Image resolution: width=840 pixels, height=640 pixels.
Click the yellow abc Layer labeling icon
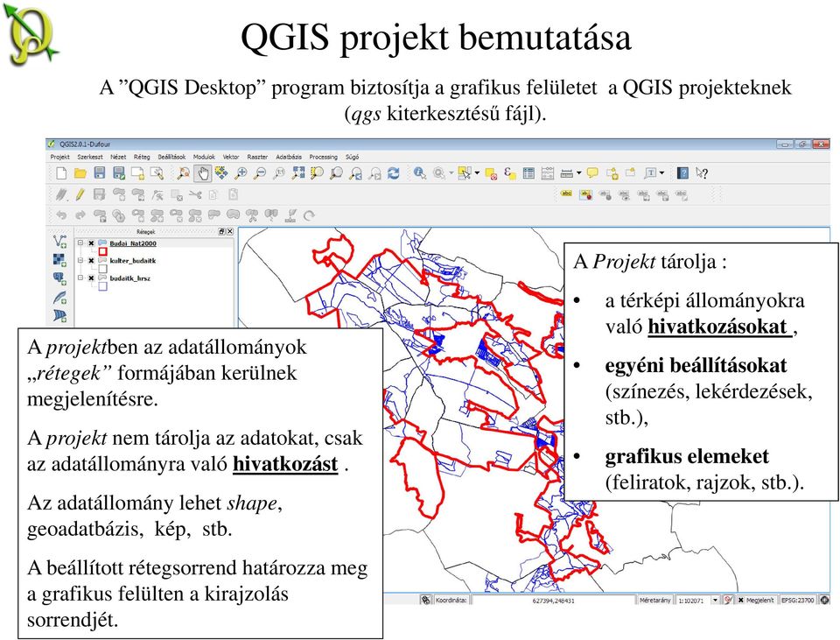566,194
